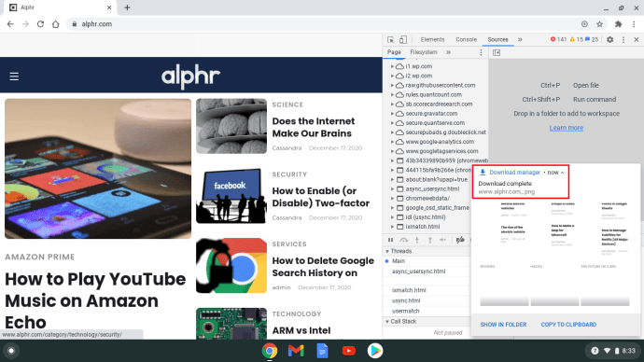Expand the www.google-analytics.com node

tap(392, 142)
